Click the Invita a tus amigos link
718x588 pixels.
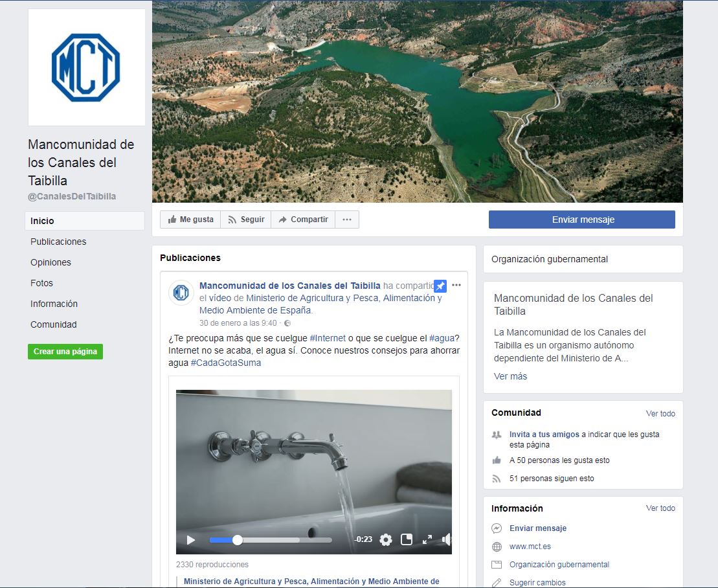(544, 434)
